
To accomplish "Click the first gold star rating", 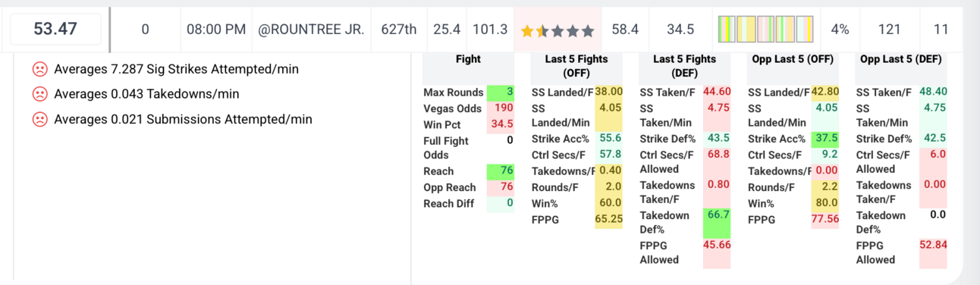I will point(527,30).
